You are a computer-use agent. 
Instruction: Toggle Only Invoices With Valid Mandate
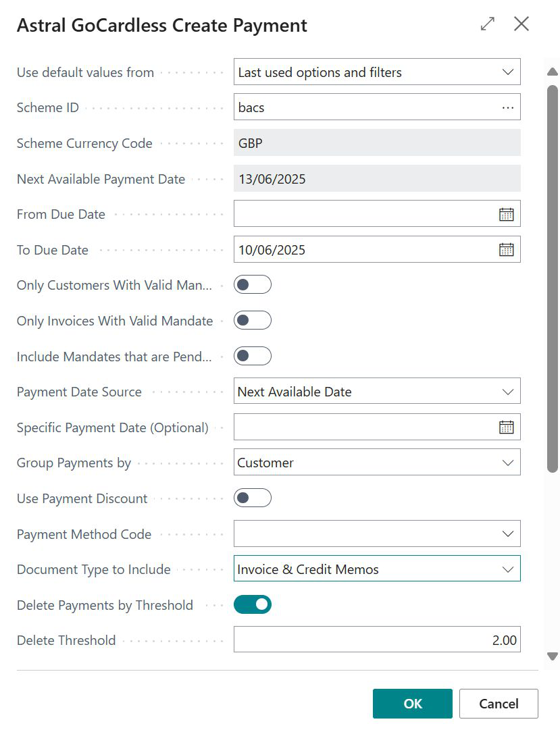coord(252,321)
